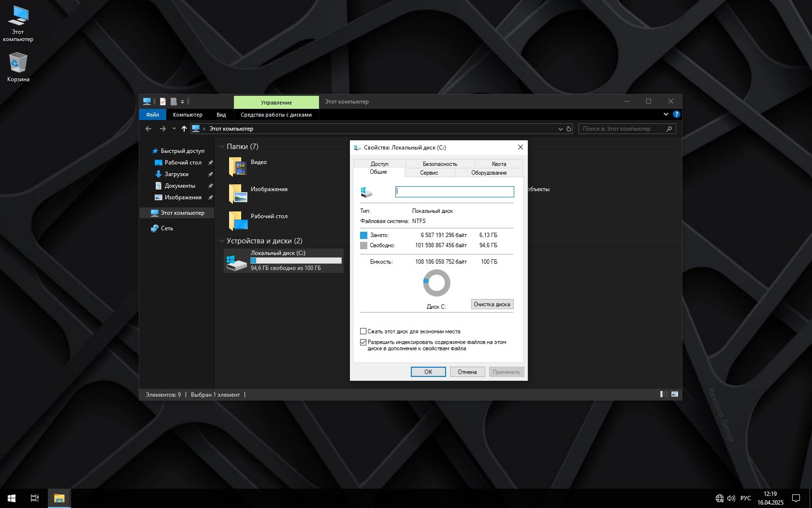The width and height of the screenshot is (812, 508).
Task: Collapse the Folders (7) group
Action: [222, 147]
